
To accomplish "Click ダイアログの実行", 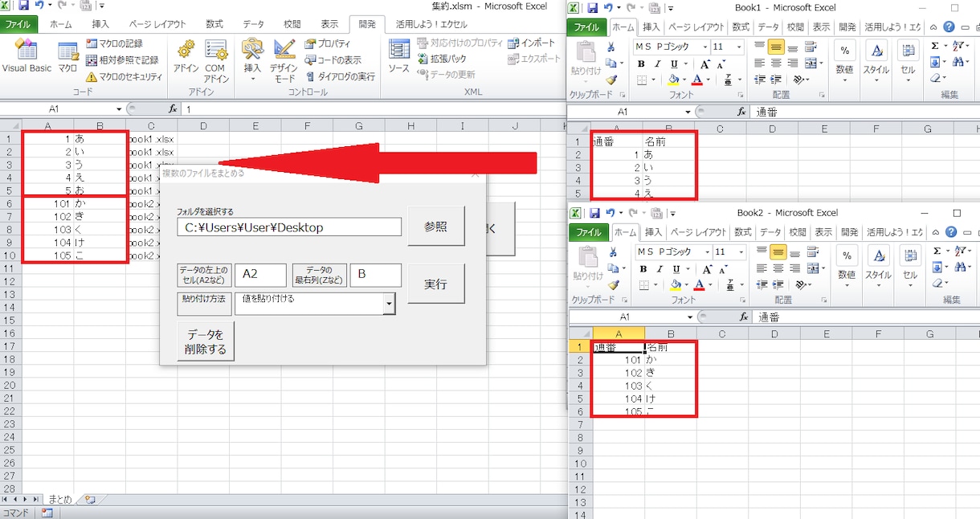I will click(x=340, y=76).
